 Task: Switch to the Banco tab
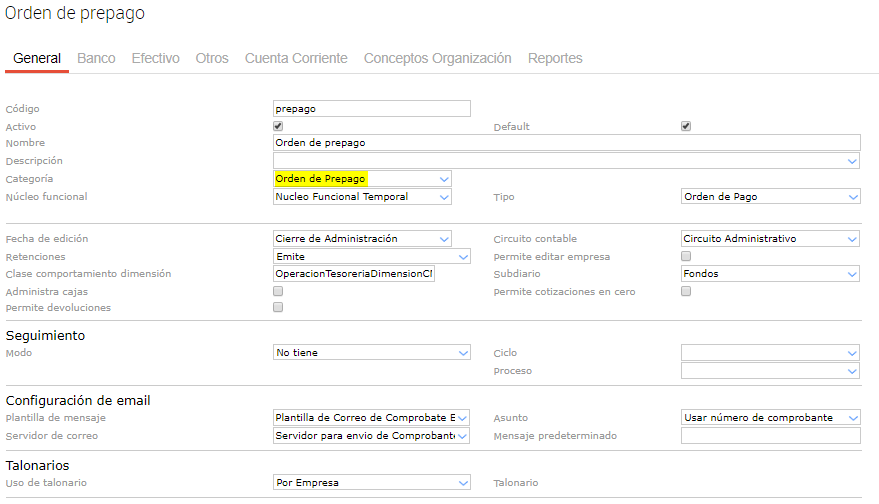click(x=96, y=58)
